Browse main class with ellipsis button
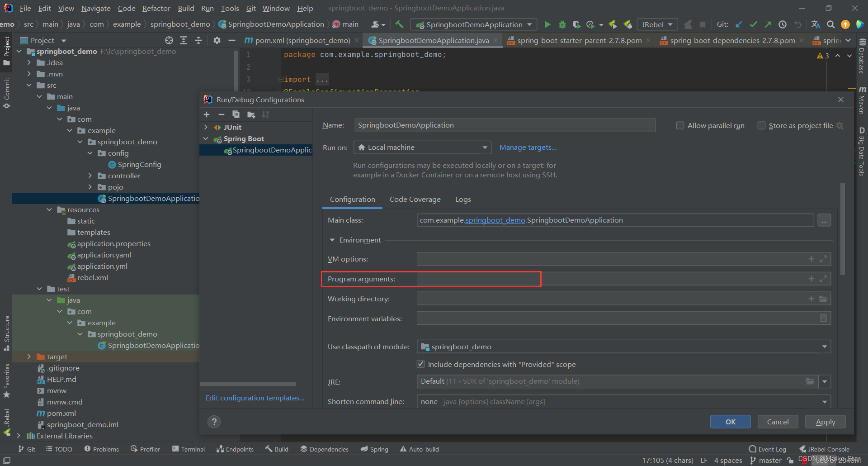868x466 pixels. (824, 220)
